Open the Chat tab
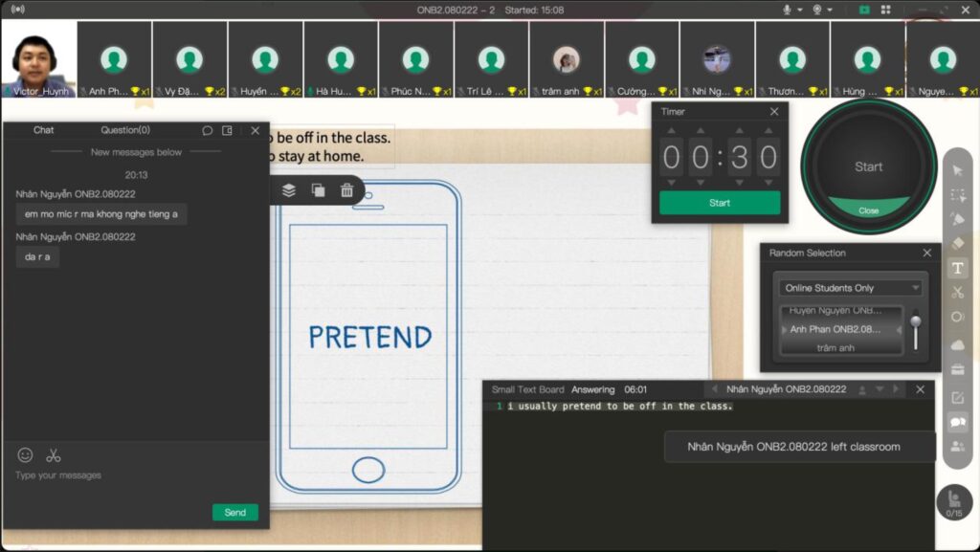The width and height of the screenshot is (980, 552). pos(43,130)
